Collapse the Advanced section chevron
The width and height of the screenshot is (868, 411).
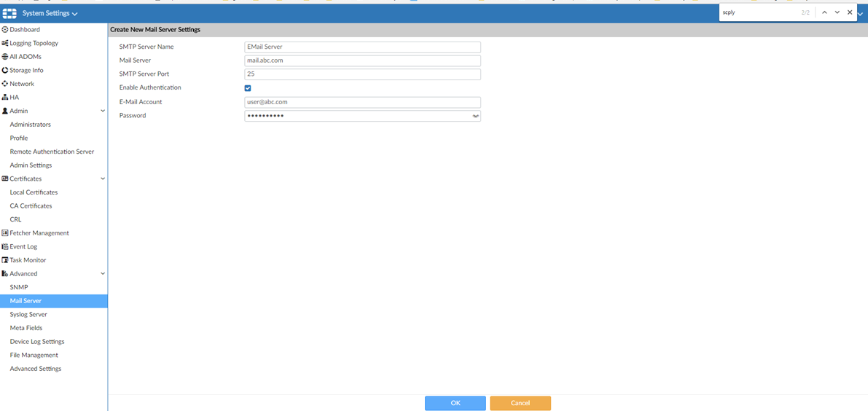[103, 274]
